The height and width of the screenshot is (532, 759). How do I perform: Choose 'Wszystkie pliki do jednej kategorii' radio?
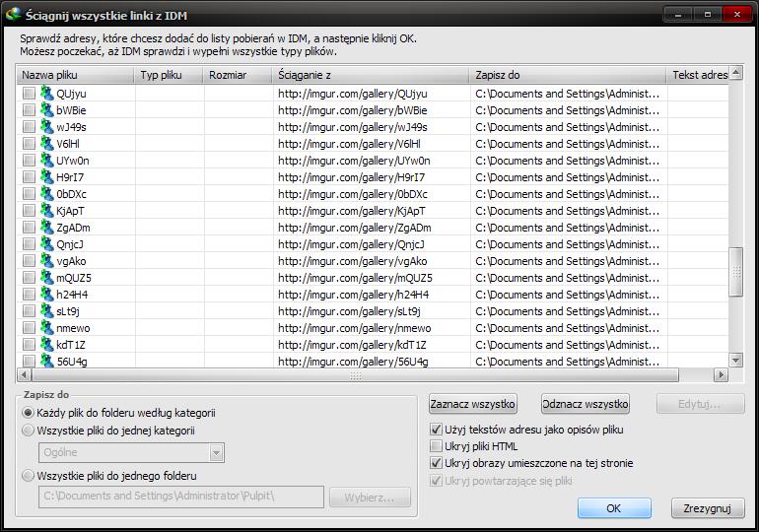29,431
